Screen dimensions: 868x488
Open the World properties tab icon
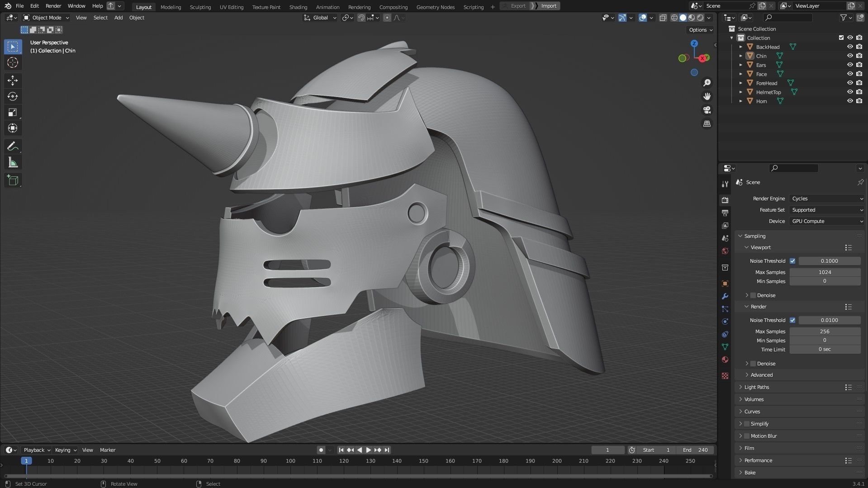point(725,251)
